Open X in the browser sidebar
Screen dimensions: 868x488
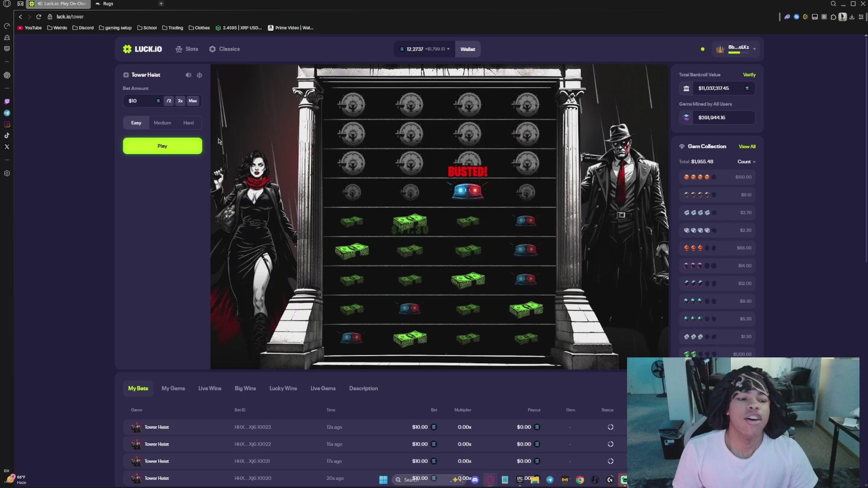(7, 147)
